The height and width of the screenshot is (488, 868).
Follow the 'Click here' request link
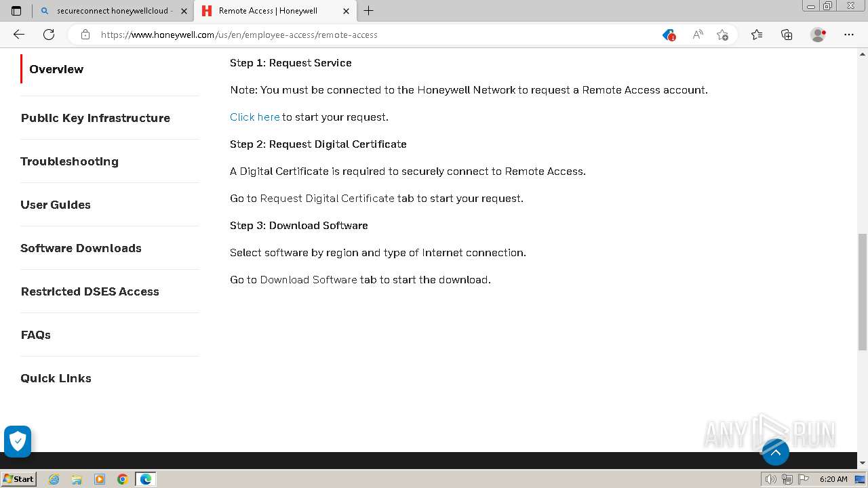[x=255, y=117]
